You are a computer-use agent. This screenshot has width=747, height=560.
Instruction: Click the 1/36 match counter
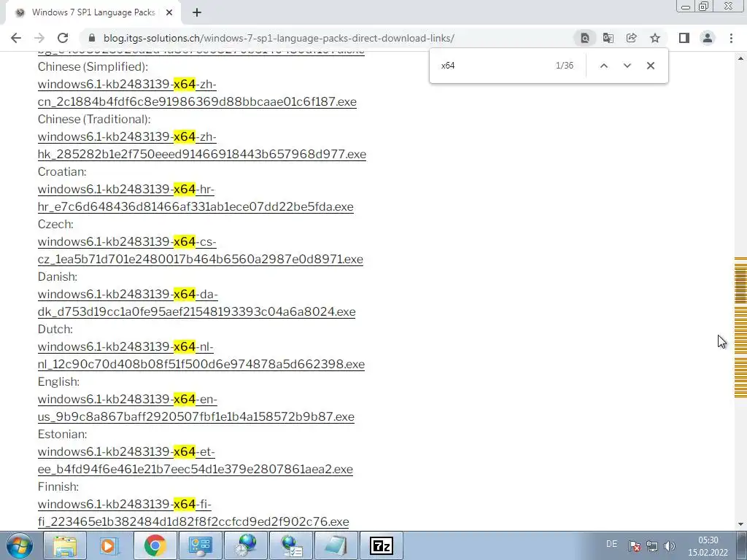(565, 66)
